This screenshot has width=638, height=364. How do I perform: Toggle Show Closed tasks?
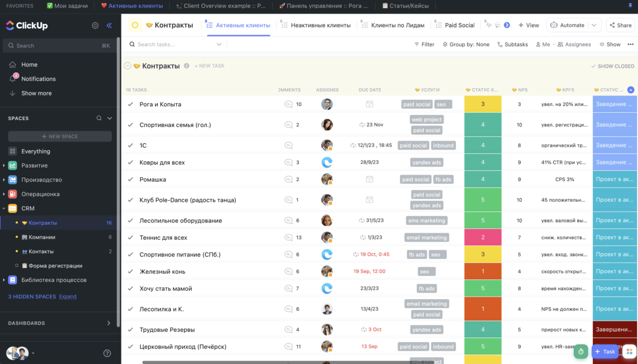pyautogui.click(x=612, y=66)
